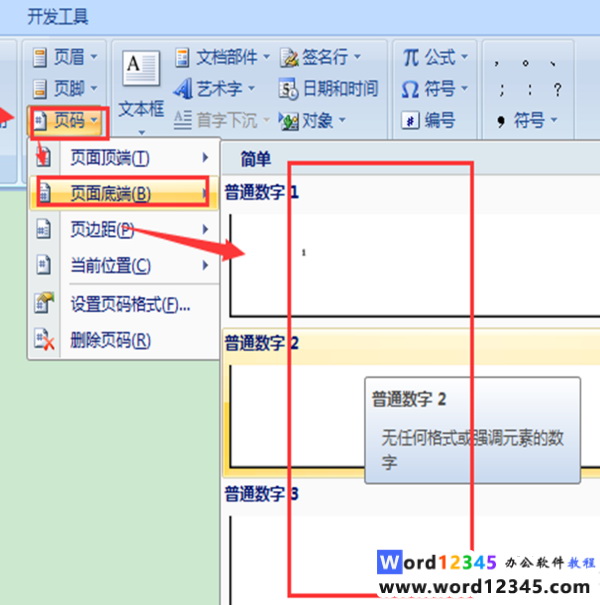Insert Date and Time (日期和时间)
Image resolution: width=600 pixels, height=605 pixels.
point(328,89)
